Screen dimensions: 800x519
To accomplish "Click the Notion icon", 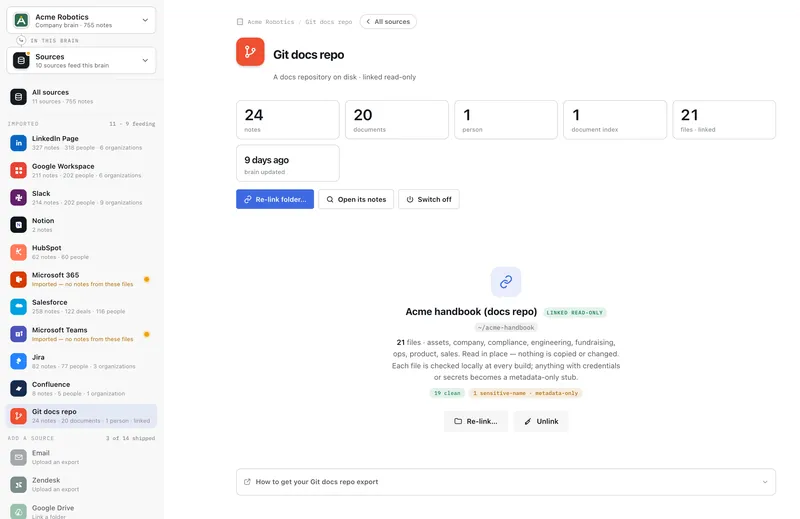I will click(x=18, y=225).
